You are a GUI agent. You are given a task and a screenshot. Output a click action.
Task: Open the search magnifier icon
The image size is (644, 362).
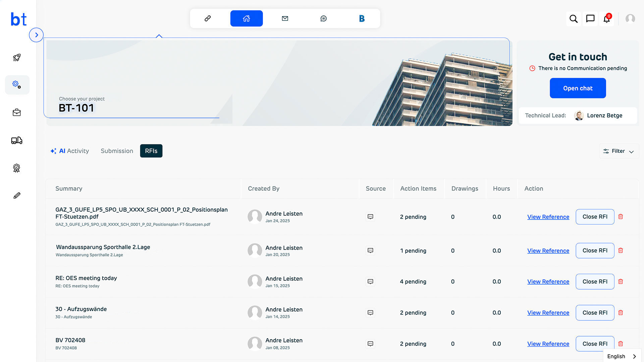(574, 19)
